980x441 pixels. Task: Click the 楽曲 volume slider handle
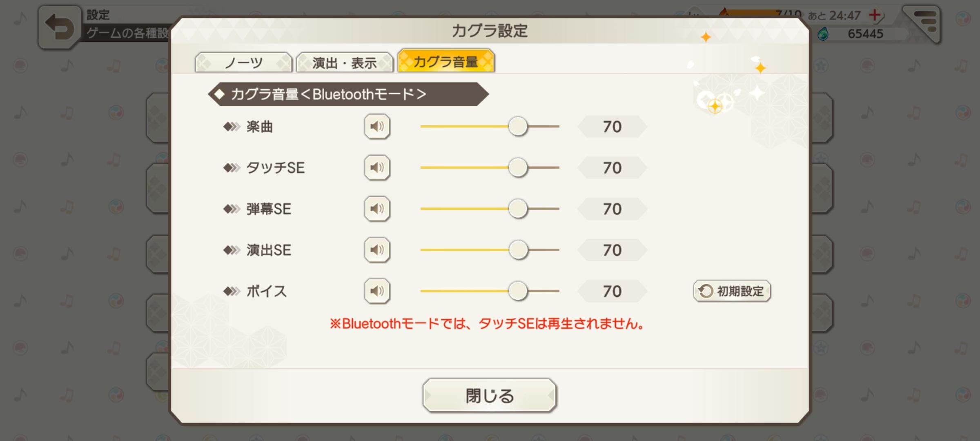point(518,127)
